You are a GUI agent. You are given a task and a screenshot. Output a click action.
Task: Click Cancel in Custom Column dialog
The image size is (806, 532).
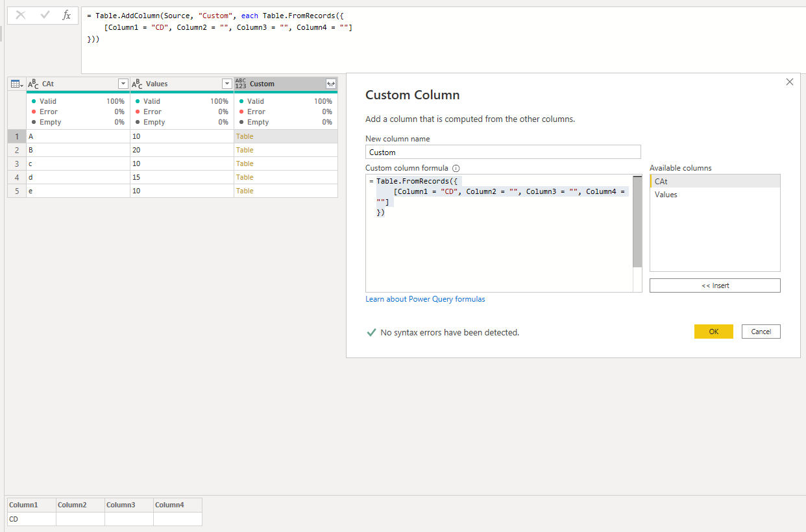pyautogui.click(x=761, y=332)
